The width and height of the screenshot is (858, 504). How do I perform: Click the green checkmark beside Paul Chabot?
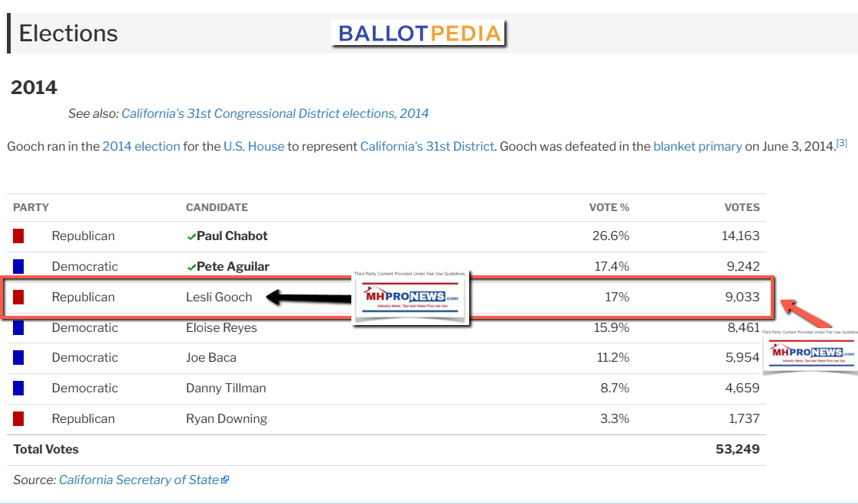click(191, 236)
